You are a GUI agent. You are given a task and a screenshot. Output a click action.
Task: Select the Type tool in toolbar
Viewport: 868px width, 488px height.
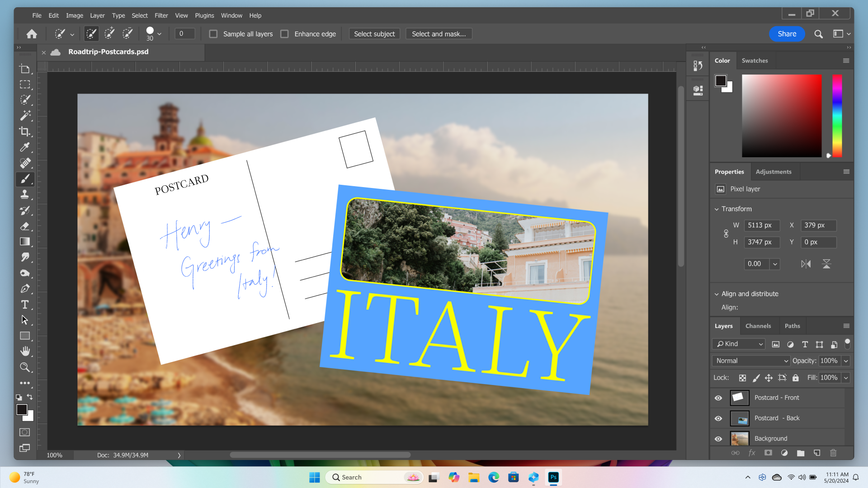[x=25, y=305]
